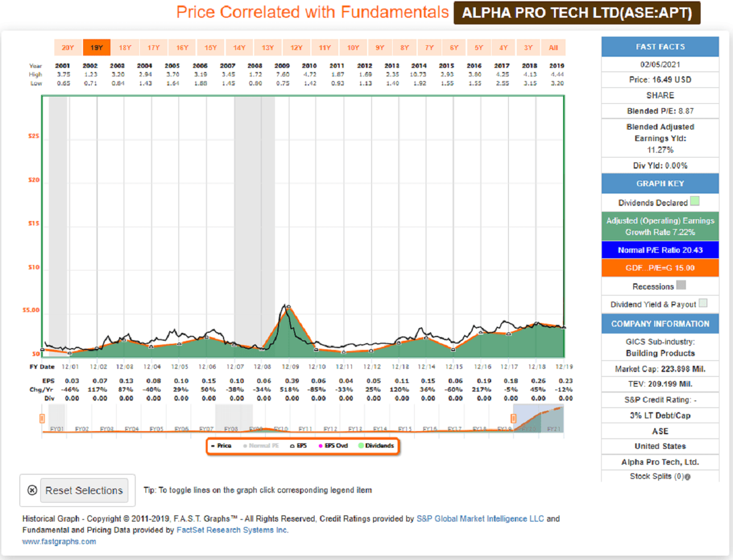Click the left handle of timeline range slider
The image size is (733, 560).
[42, 418]
